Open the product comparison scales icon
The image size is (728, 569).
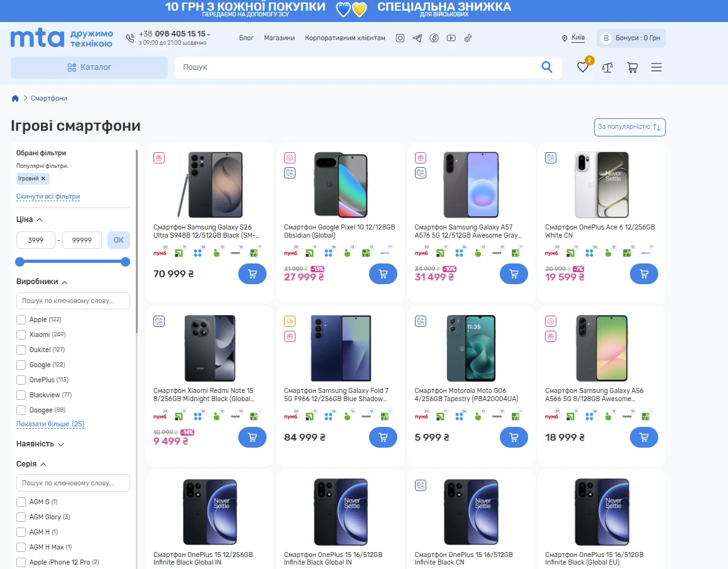coord(607,67)
